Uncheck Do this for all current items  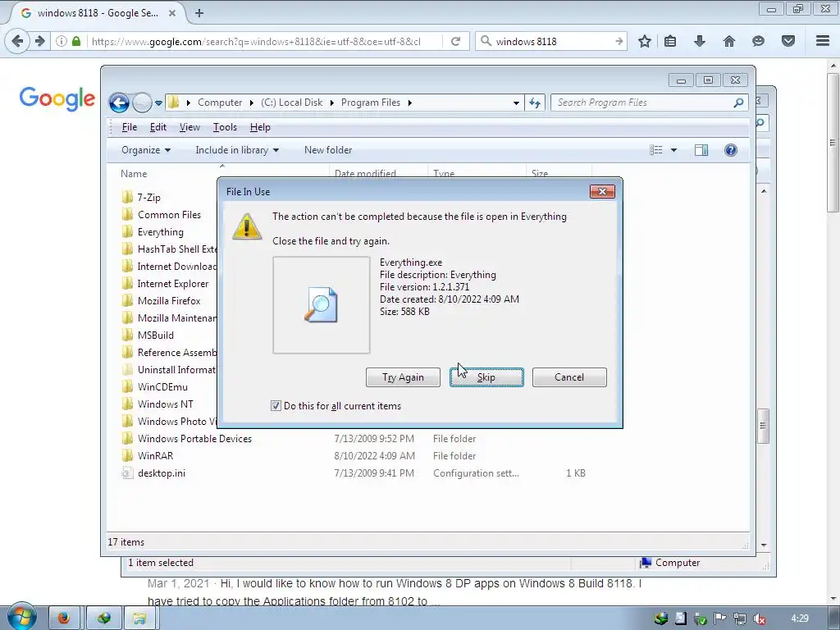coord(276,406)
